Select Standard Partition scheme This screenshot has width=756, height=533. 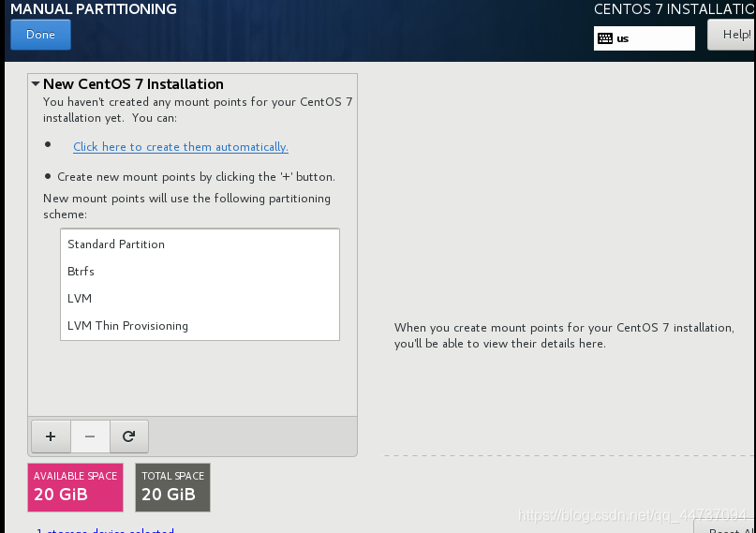(x=200, y=244)
